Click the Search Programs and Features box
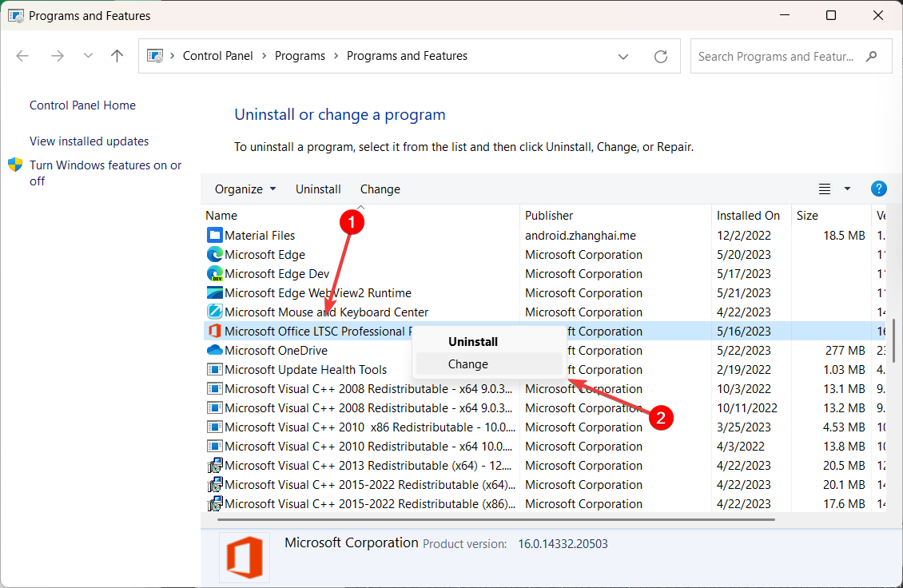 [790, 57]
